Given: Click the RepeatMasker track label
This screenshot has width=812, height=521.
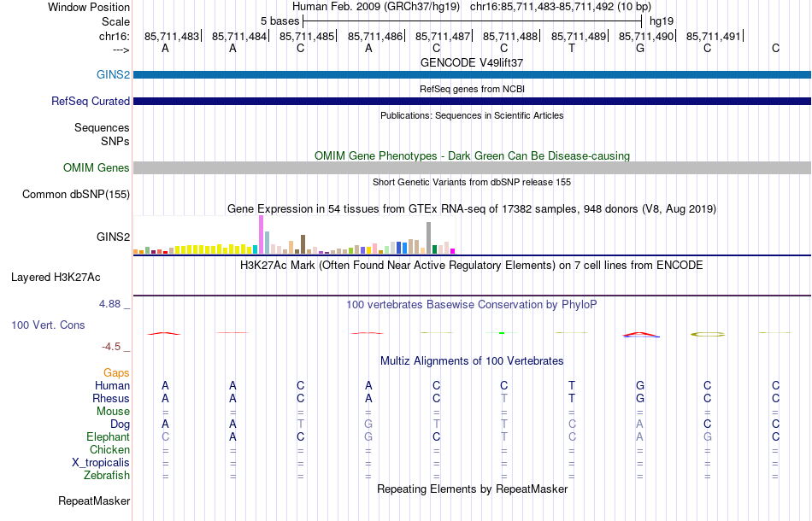Looking at the screenshot, I should (94, 501).
